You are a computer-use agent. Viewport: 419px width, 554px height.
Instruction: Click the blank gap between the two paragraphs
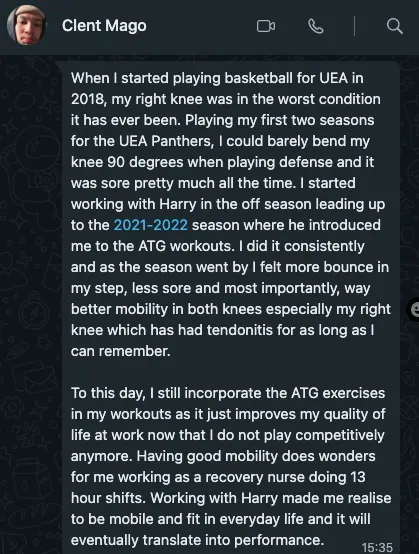[x=230, y=372]
